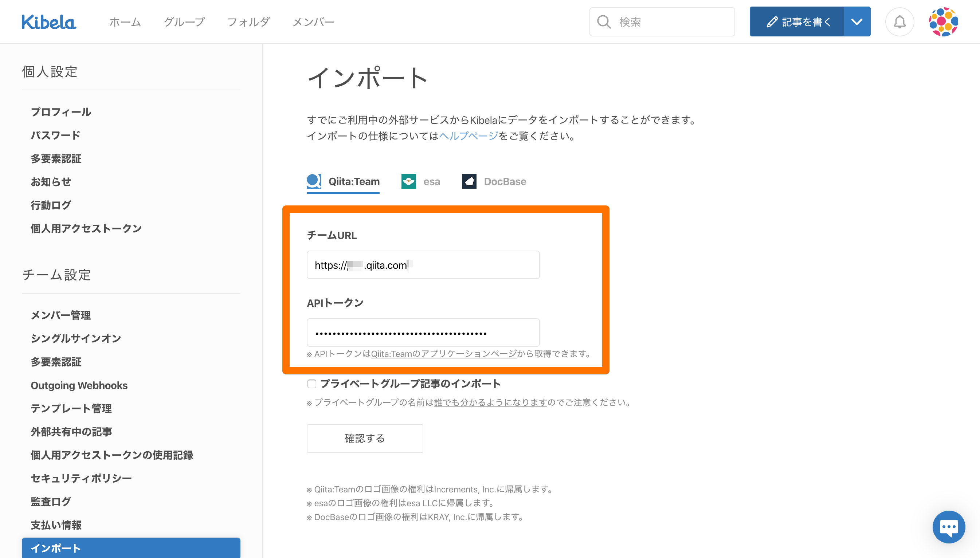This screenshot has width=980, height=558.
Task: Switch to the DocBase tab
Action: coord(504,181)
